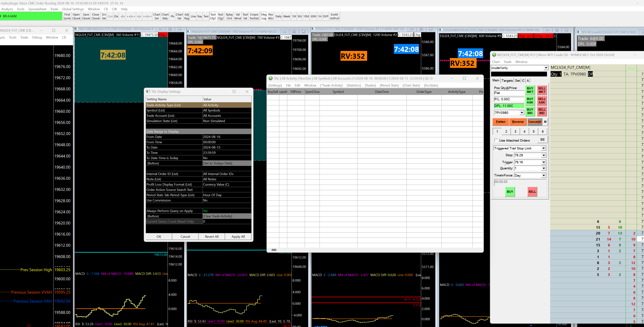
Task: Open the Msg Log window
Action: coord(264,16)
